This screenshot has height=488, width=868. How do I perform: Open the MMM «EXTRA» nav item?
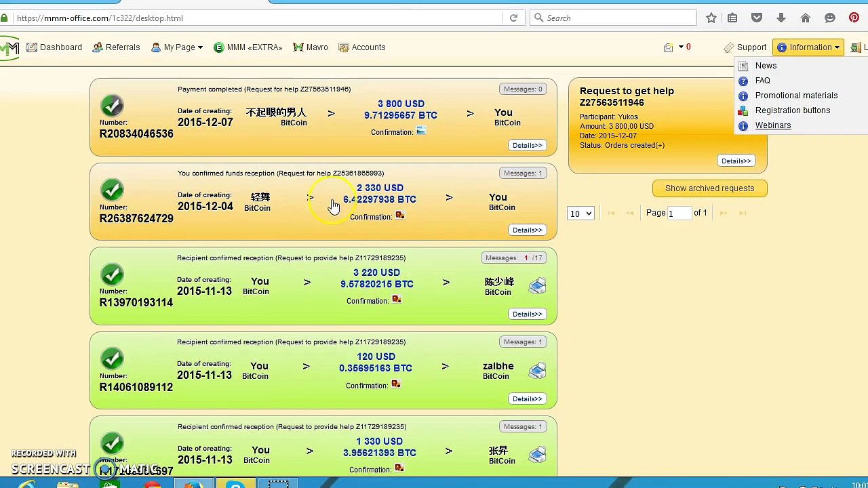(248, 47)
